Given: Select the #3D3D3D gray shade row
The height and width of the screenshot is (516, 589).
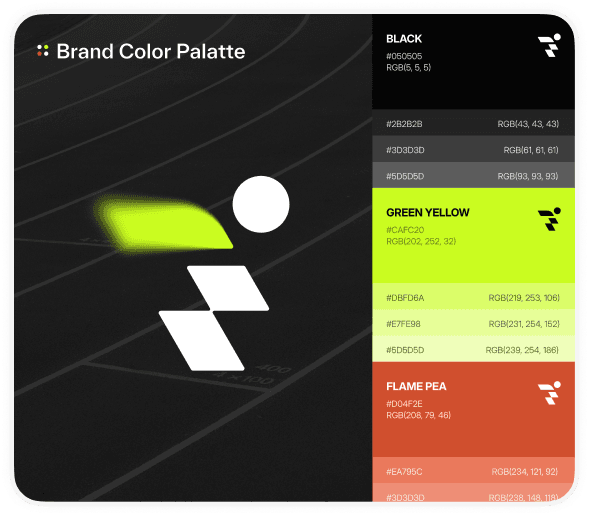Looking at the screenshot, I should tap(473, 149).
